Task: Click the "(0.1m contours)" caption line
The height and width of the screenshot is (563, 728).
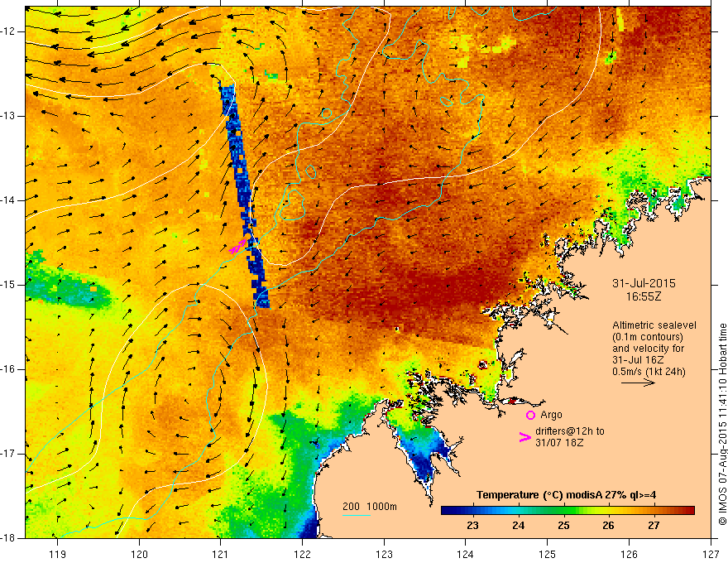Action: [x=648, y=337]
